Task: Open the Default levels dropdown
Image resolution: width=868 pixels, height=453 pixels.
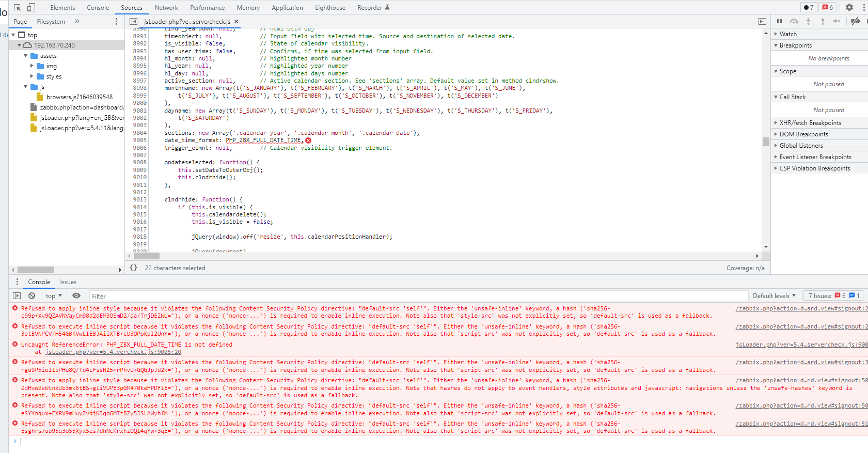Action: coord(774,296)
